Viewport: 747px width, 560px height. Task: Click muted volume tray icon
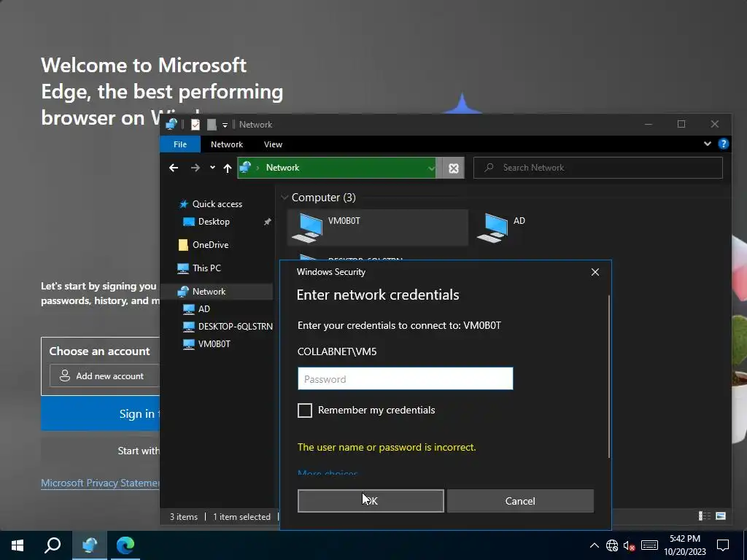coord(629,545)
